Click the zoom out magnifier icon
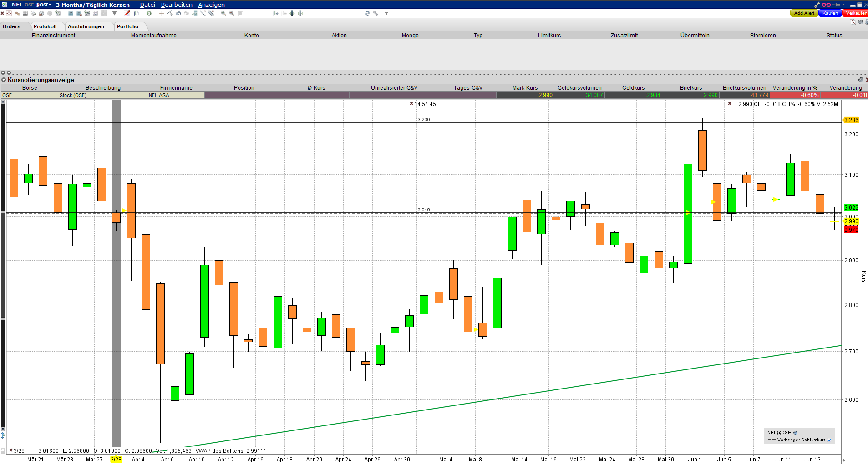868x466 pixels. pyautogui.click(x=232, y=13)
